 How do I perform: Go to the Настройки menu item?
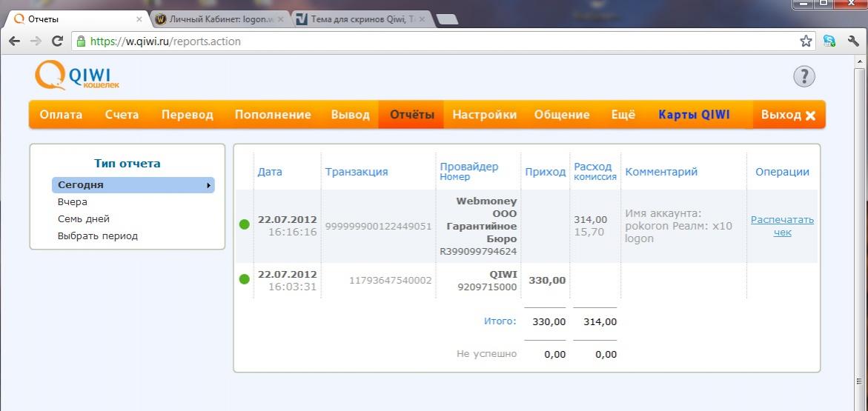[x=484, y=115]
